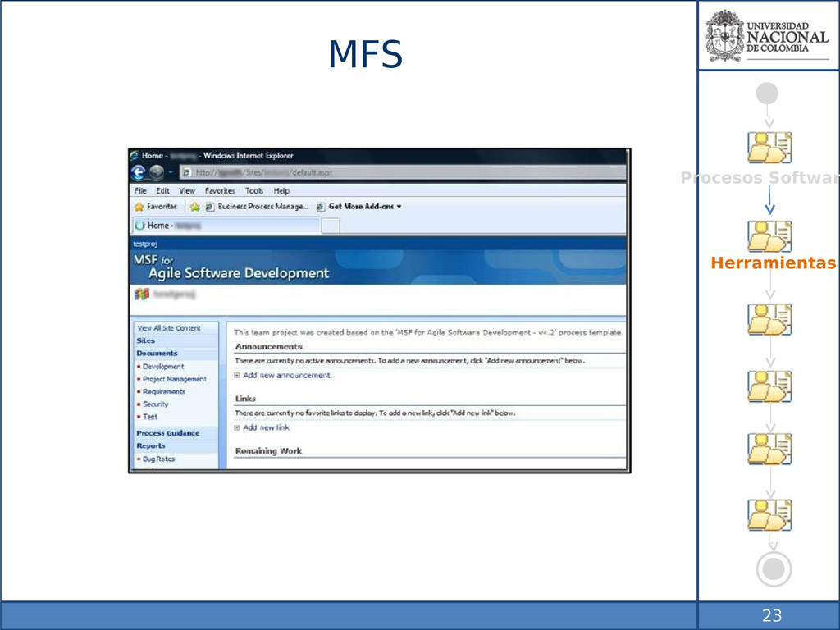Open the View menu

(x=186, y=190)
